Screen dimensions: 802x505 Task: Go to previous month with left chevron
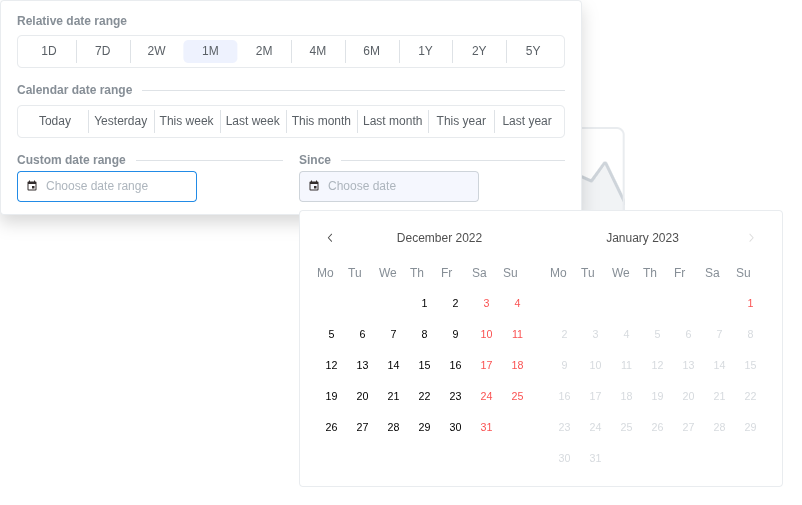[x=330, y=238]
